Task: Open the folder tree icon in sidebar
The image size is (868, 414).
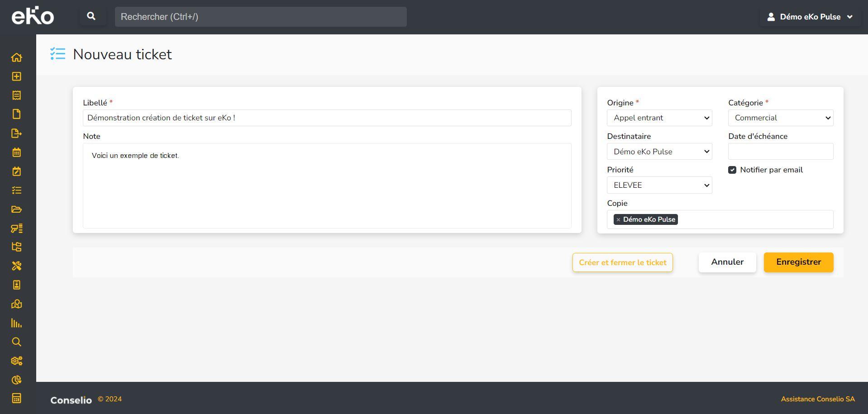Action: [17, 247]
